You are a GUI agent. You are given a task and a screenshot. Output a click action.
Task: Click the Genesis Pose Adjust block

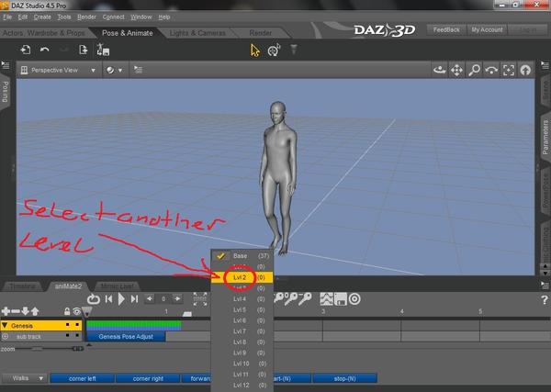(x=126, y=337)
